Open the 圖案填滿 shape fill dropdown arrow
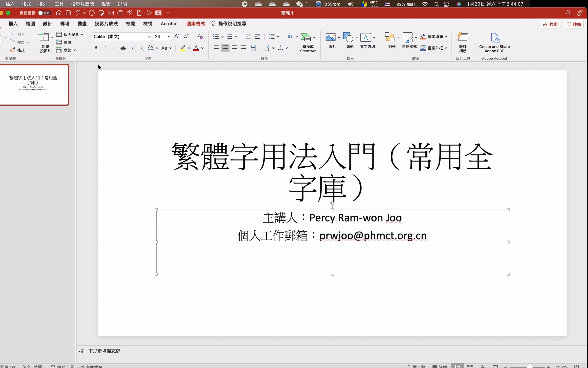This screenshot has height=368, width=588. click(x=446, y=37)
